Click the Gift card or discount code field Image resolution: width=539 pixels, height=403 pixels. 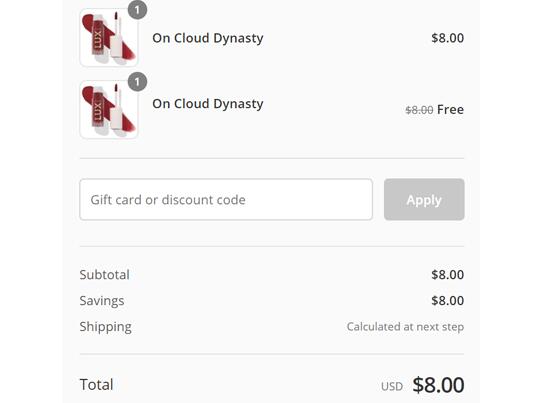coord(226,199)
